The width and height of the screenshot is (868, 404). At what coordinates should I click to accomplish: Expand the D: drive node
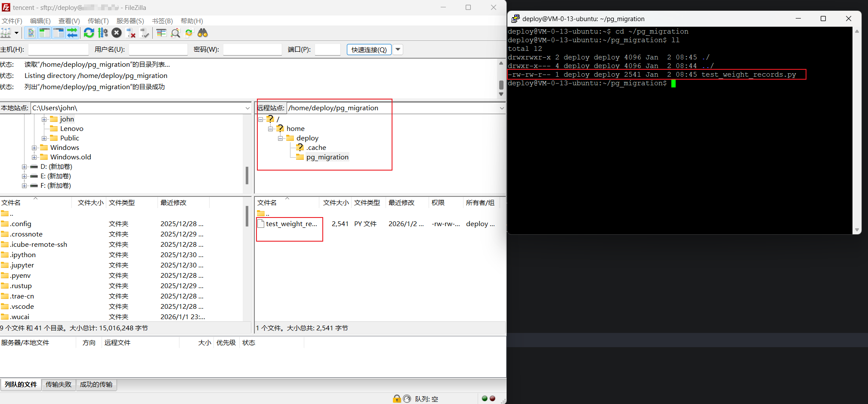25,167
